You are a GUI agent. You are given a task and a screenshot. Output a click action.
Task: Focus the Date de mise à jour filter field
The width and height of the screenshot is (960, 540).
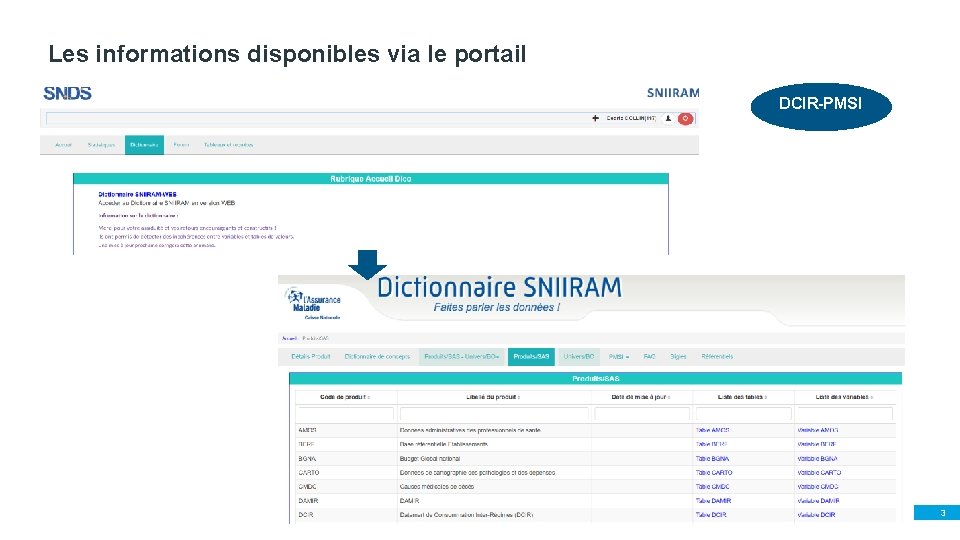click(642, 414)
